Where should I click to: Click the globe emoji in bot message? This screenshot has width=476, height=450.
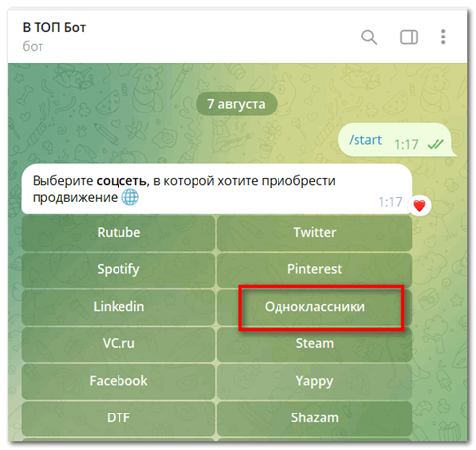(x=130, y=198)
